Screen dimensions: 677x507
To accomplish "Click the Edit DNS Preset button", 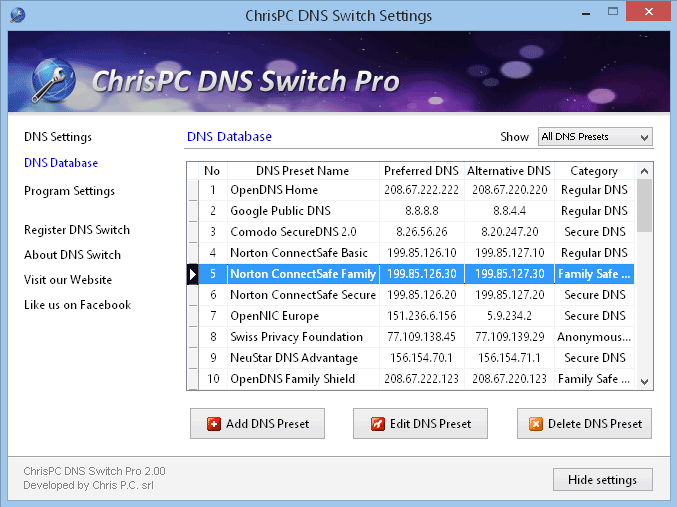I will [420, 424].
